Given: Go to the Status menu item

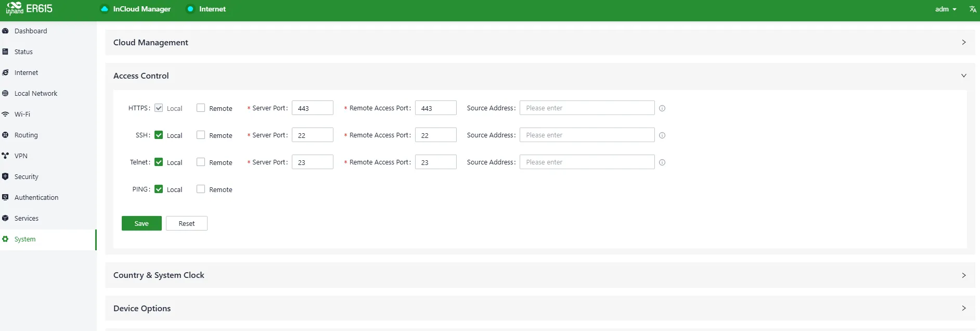Looking at the screenshot, I should tap(48, 52).
